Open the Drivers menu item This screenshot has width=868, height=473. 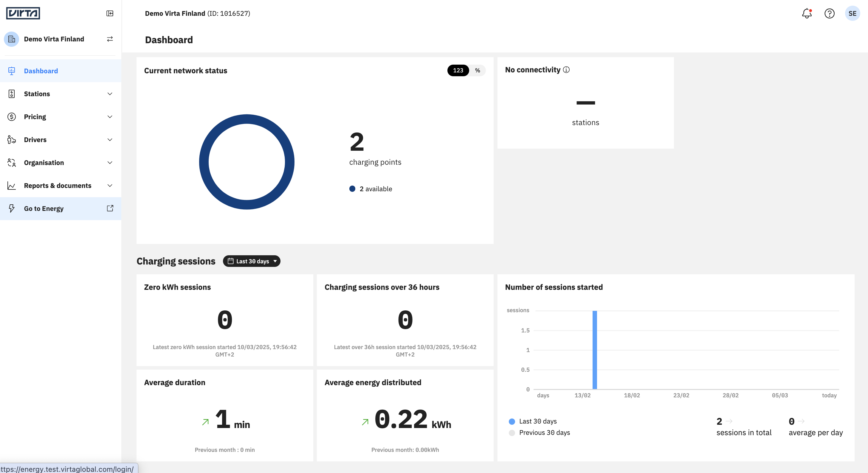pos(61,140)
